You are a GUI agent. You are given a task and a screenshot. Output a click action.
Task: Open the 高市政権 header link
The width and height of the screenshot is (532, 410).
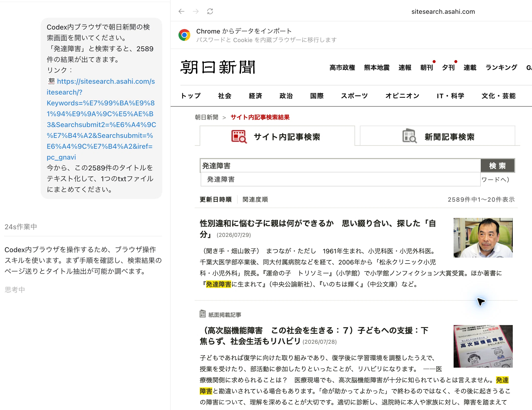pyautogui.click(x=342, y=67)
